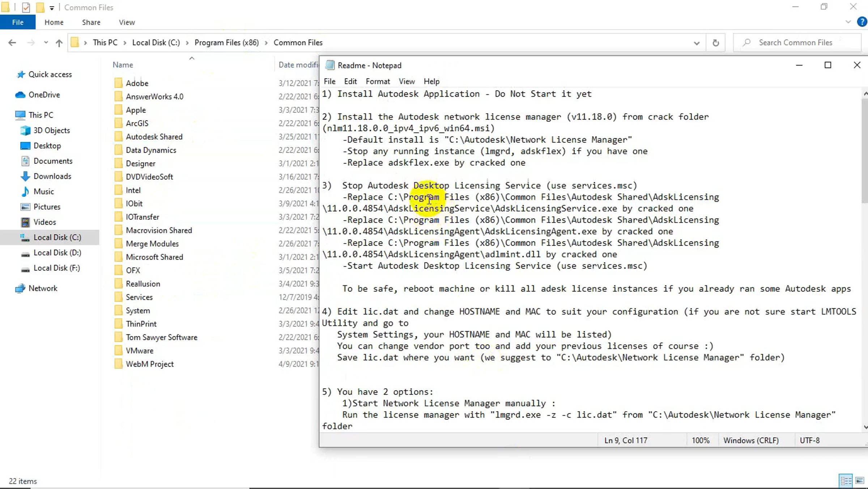The height and width of the screenshot is (489, 868).
Task: Refresh the Common Files folder
Action: pyautogui.click(x=715, y=43)
